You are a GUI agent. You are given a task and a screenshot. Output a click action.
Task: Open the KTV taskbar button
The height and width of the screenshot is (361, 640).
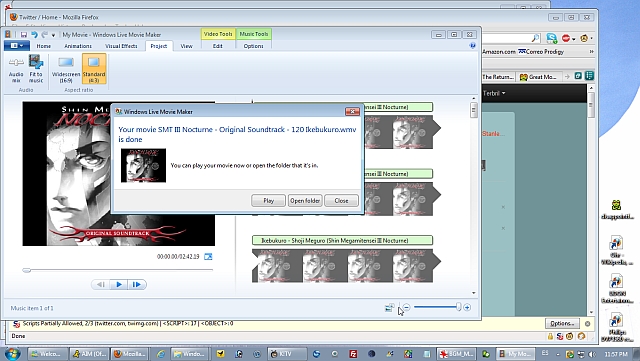click(287, 354)
